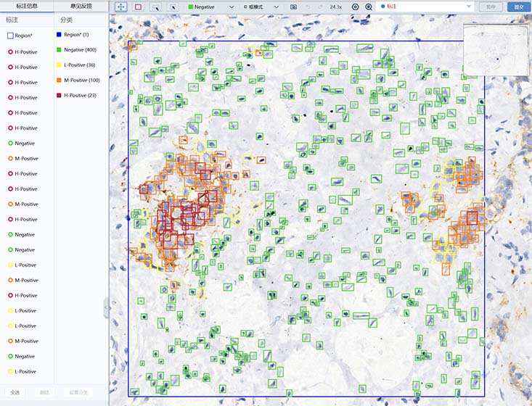Image resolution: width=532 pixels, height=406 pixels.
Task: Select the Region* annotation in the list
Action: (x=20, y=35)
